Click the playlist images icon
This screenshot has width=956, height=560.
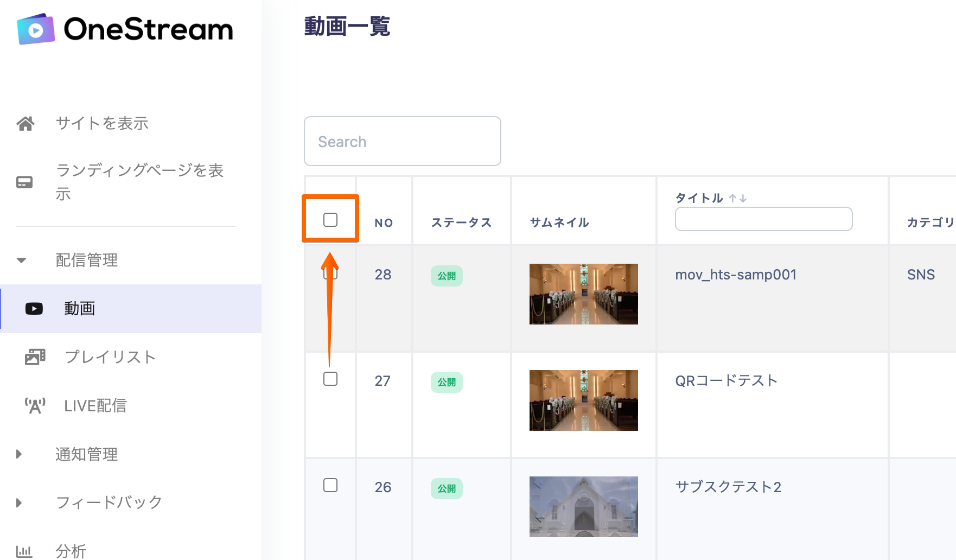pyautogui.click(x=35, y=357)
